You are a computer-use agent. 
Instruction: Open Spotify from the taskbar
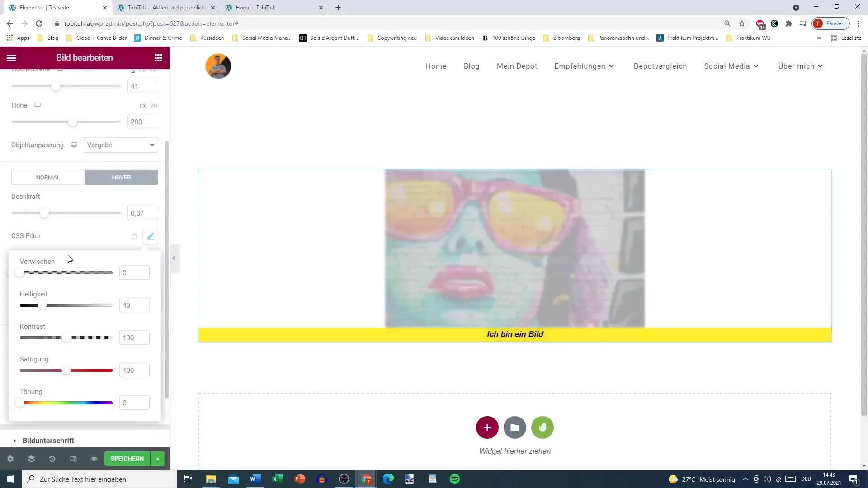455,479
